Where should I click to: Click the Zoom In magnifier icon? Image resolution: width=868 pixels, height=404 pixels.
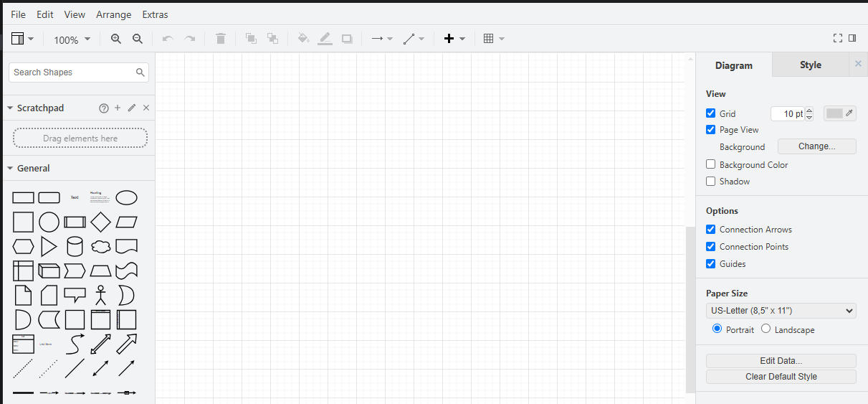pos(115,39)
